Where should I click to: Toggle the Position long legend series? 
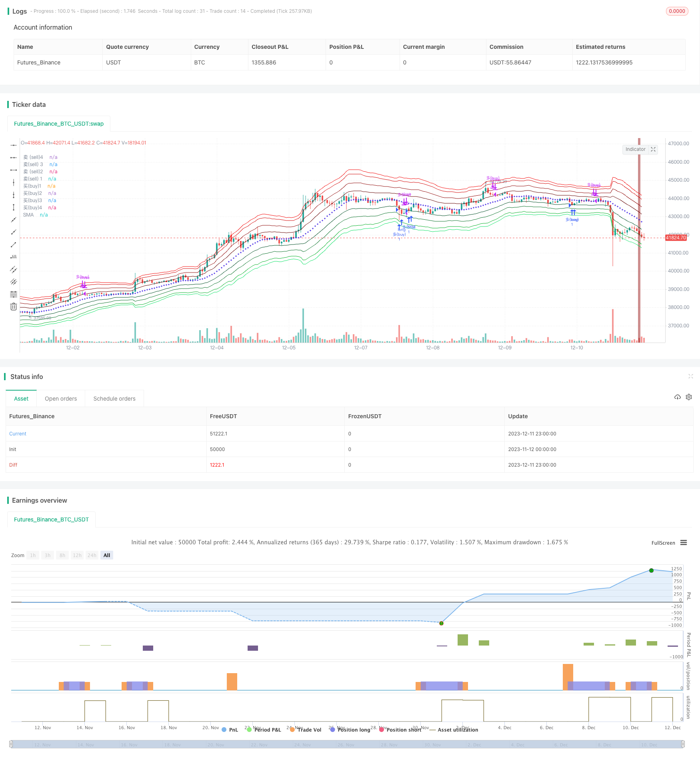(x=350, y=730)
